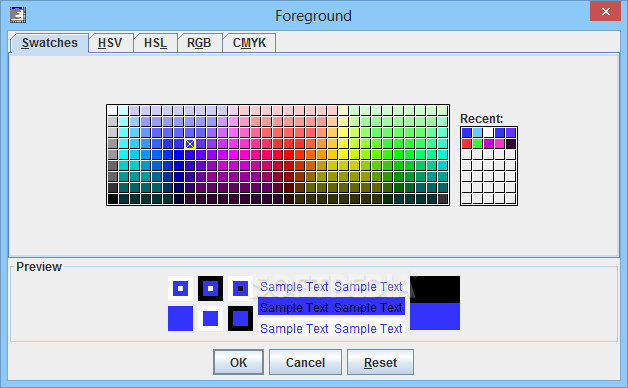Choose the purple swatch ending Recent's first row
The image size is (628, 388).
(x=511, y=133)
